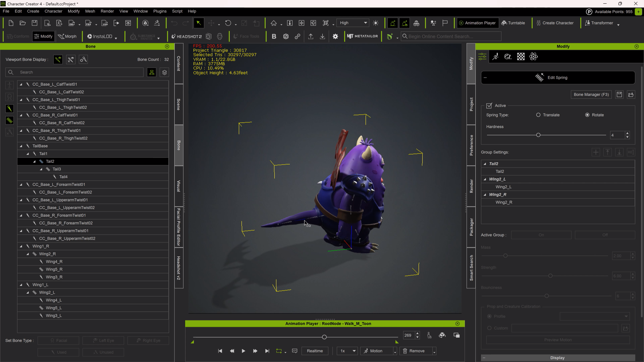This screenshot has height=362, width=644.
Task: Click the layers icon beside Search
Action: coord(164,72)
